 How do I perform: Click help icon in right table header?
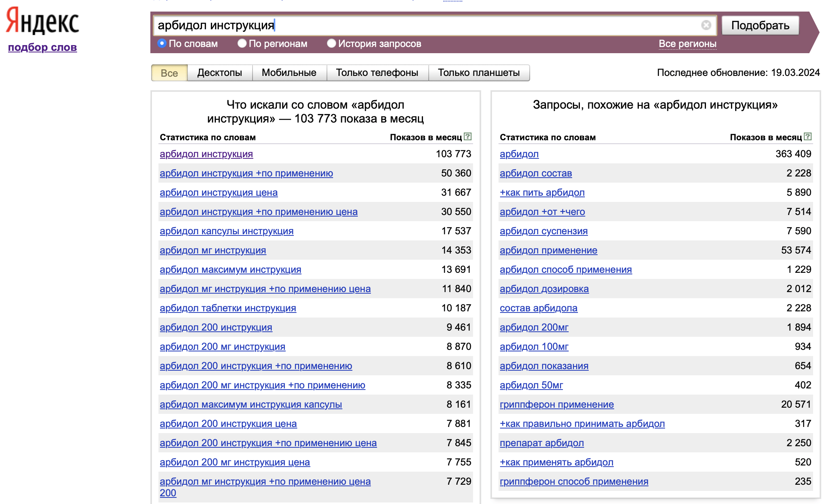(808, 136)
